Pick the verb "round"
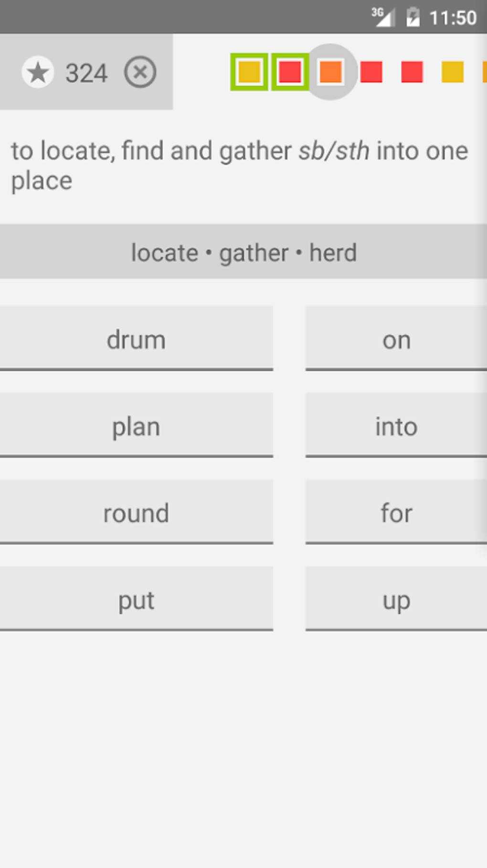The height and width of the screenshot is (868, 487). 136,512
